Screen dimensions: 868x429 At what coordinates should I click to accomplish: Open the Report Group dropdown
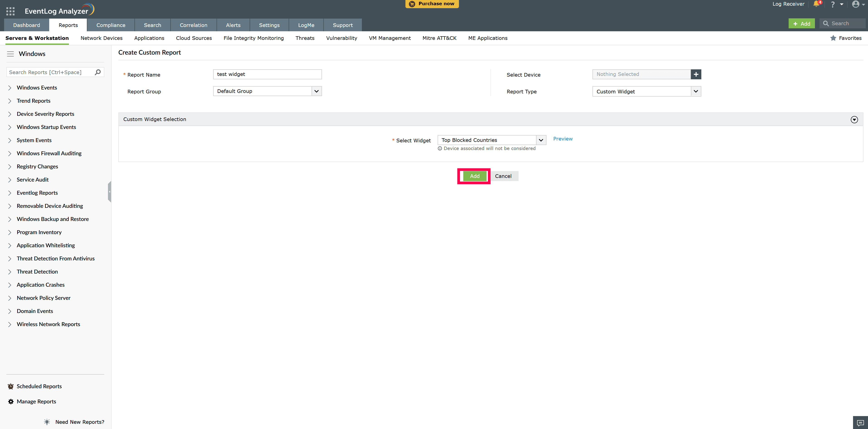click(316, 91)
